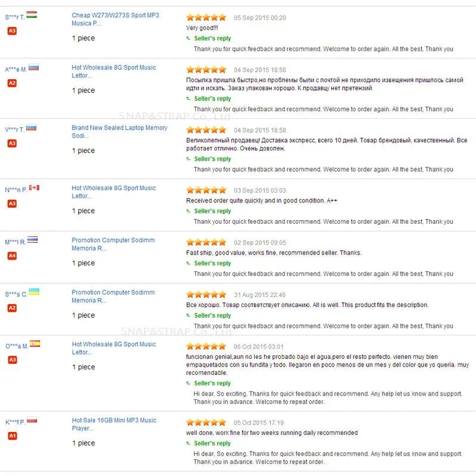
Task: Open buyer profile A***e M.
Action: [x=15, y=69]
